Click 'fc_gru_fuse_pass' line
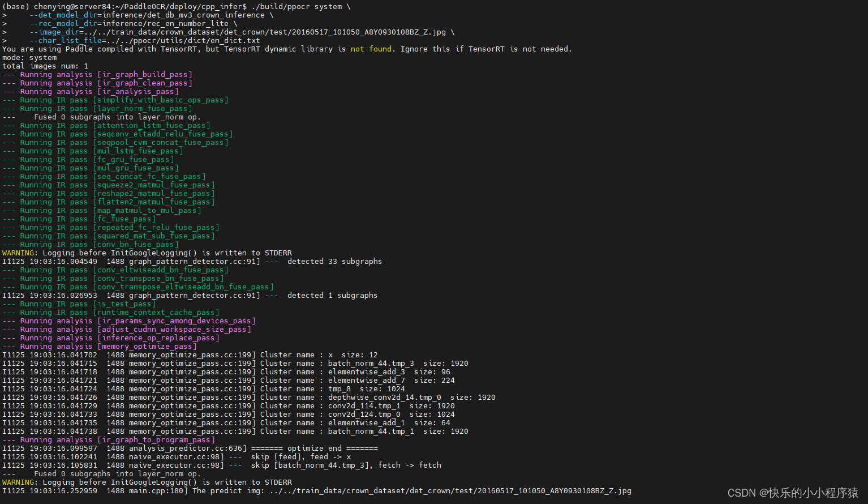The height and width of the screenshot is (504, 868). point(88,160)
